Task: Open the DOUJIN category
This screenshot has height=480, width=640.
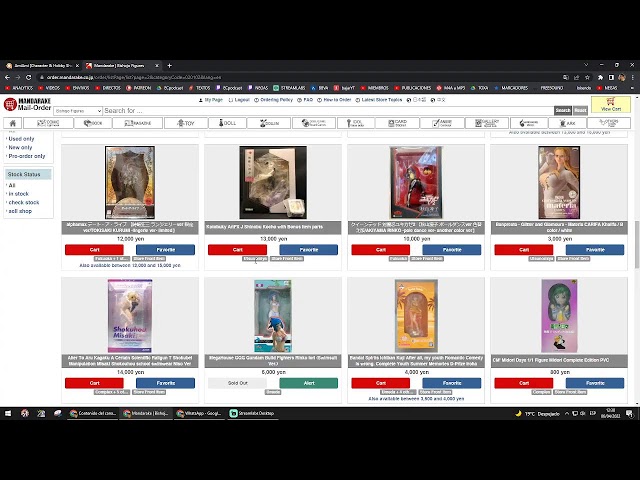Action: [x=269, y=123]
